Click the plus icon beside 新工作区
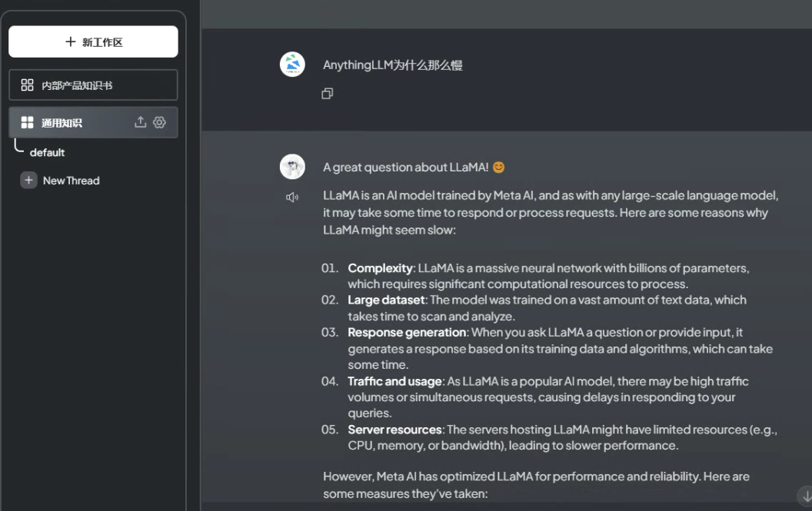 pyautogui.click(x=71, y=41)
